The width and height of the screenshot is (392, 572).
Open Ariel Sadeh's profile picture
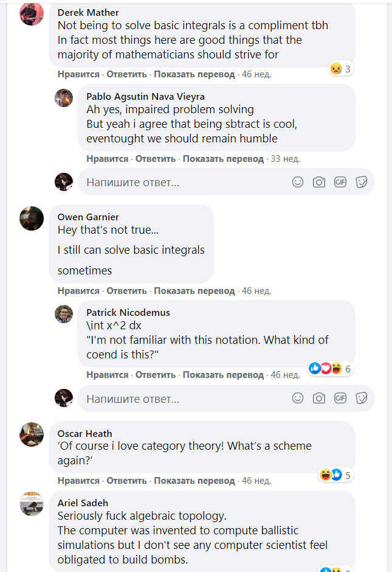click(x=32, y=503)
